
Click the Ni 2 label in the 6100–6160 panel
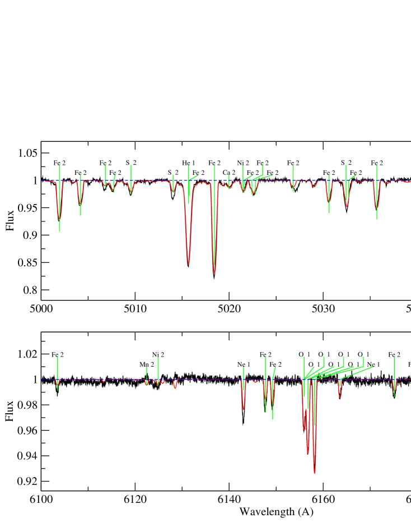(x=158, y=354)
